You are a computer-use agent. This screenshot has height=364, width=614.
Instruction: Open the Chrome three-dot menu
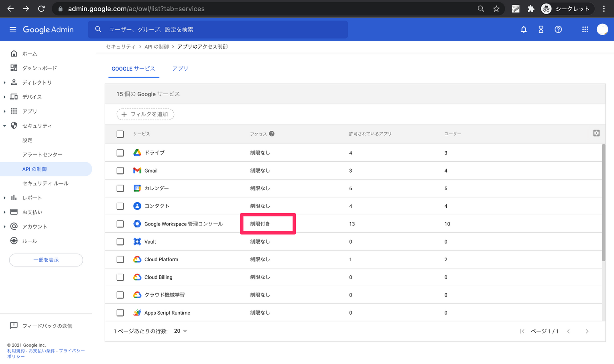(604, 8)
